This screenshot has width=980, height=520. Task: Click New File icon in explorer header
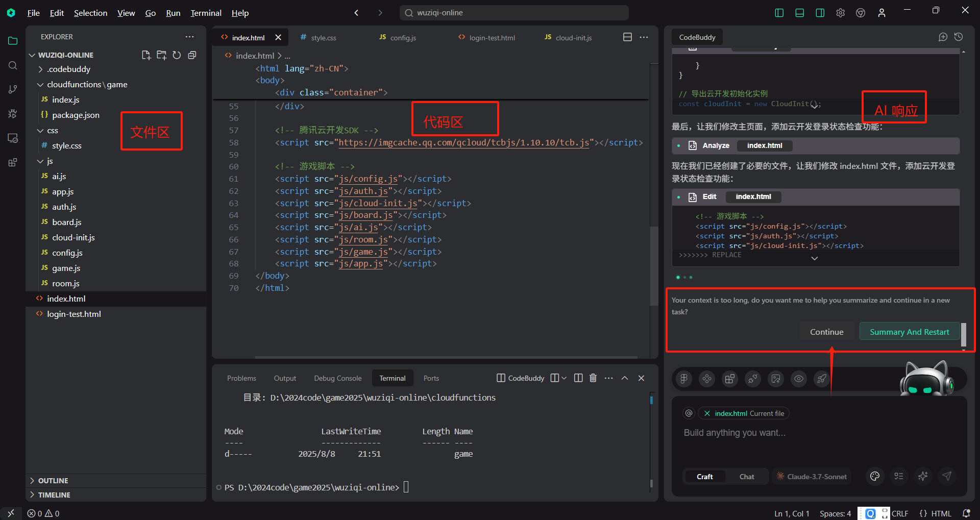click(146, 55)
